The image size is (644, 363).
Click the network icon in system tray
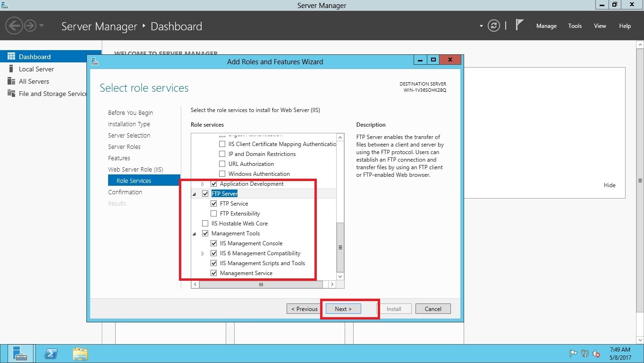585,354
